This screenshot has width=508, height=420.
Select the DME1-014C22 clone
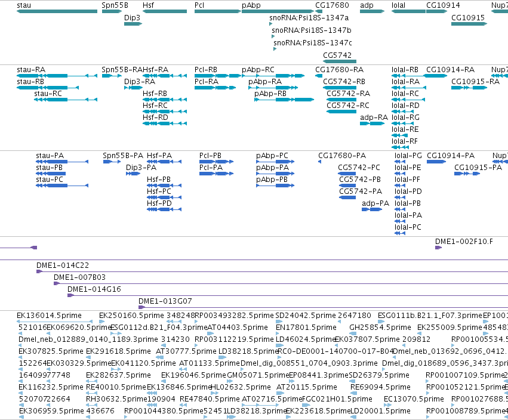[272, 271]
